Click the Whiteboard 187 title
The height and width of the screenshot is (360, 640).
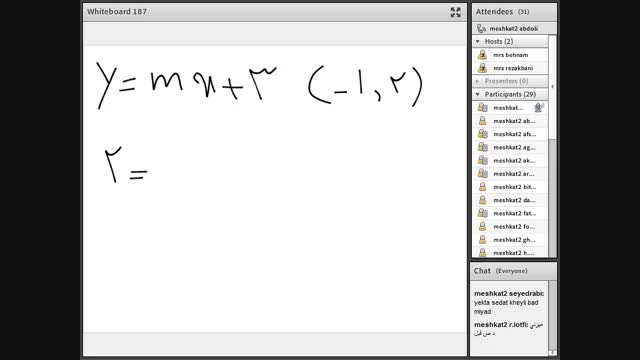tap(117, 12)
